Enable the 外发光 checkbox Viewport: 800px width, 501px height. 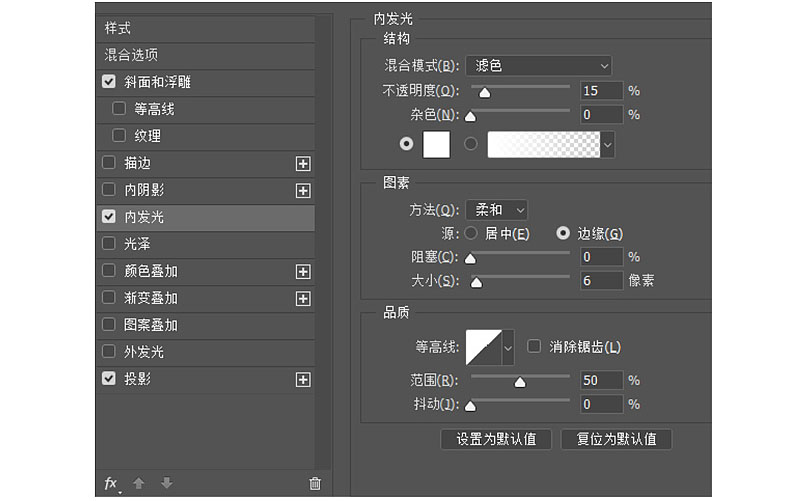point(109,352)
